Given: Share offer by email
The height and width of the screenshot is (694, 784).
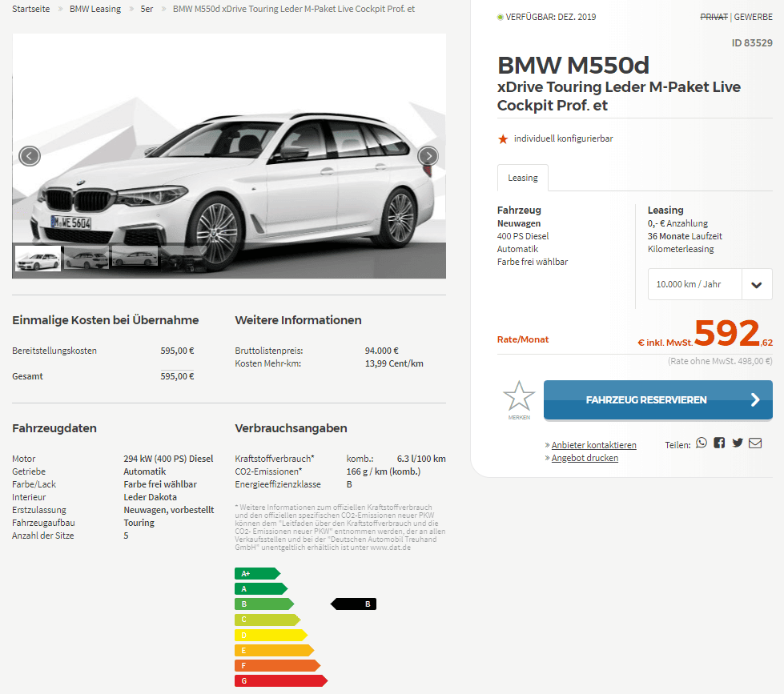Looking at the screenshot, I should pos(755,443).
